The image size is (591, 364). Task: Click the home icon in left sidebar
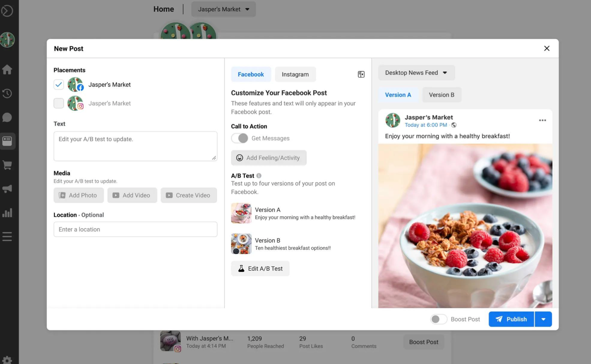tap(7, 70)
